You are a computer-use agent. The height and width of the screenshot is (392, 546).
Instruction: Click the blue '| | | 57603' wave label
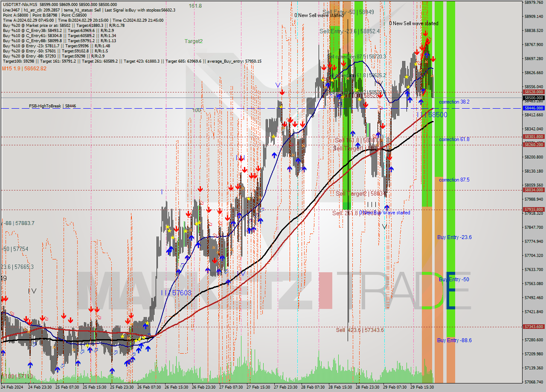point(176,293)
